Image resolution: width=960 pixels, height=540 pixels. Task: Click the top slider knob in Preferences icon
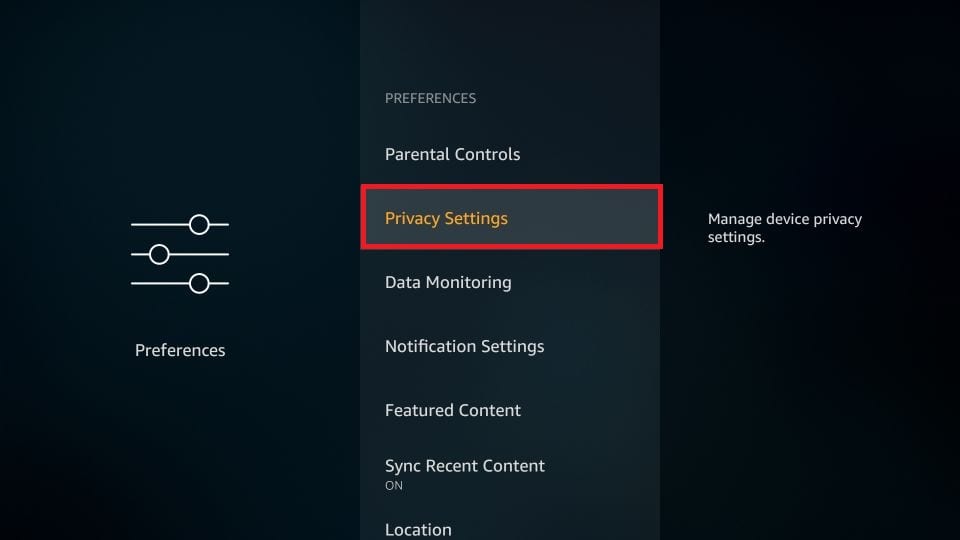pyautogui.click(x=199, y=225)
